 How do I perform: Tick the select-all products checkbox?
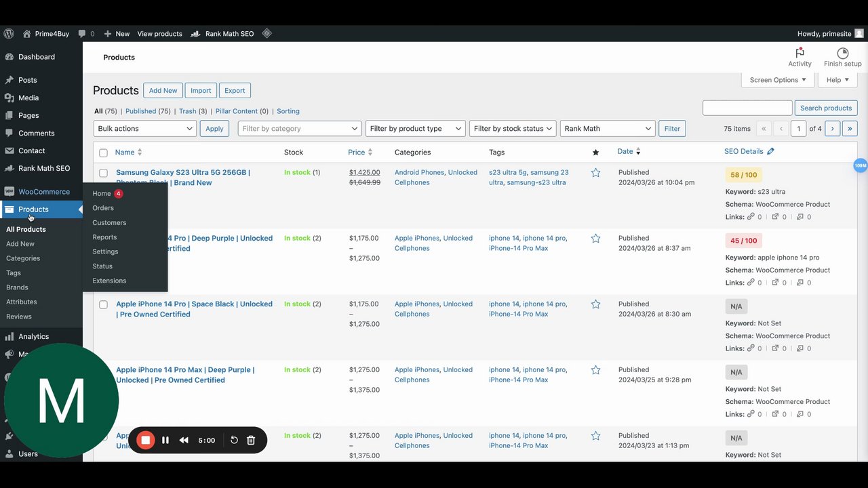103,152
